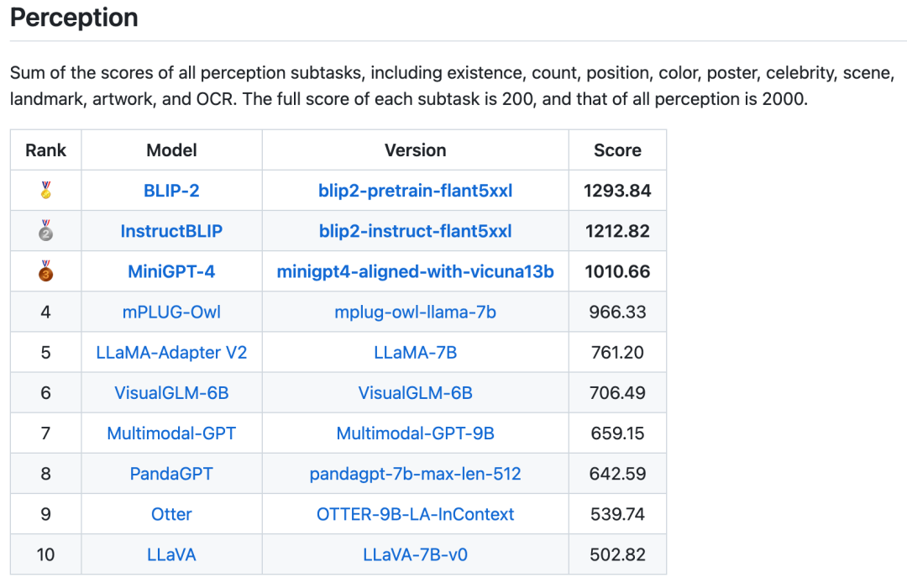
Task: Go to the PandaGPT model page
Action: click(171, 474)
